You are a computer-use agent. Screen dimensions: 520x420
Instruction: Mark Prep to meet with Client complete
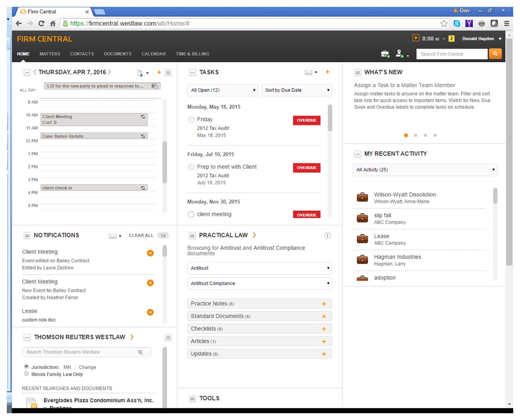pos(191,167)
